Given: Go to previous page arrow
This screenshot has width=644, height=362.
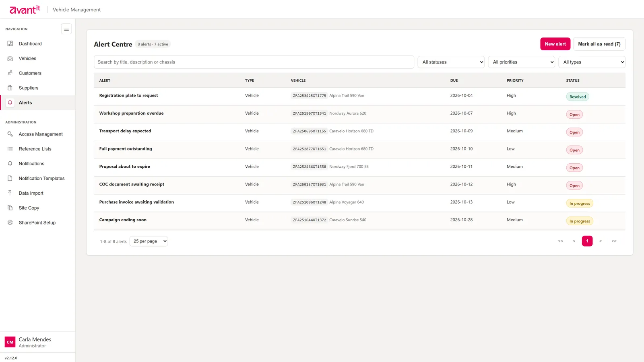Looking at the screenshot, I should pyautogui.click(x=574, y=241).
